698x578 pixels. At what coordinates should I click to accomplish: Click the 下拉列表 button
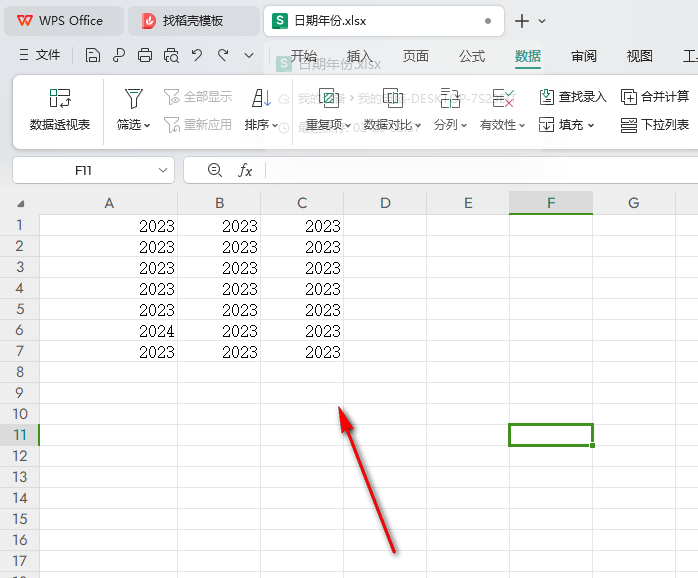(655, 125)
